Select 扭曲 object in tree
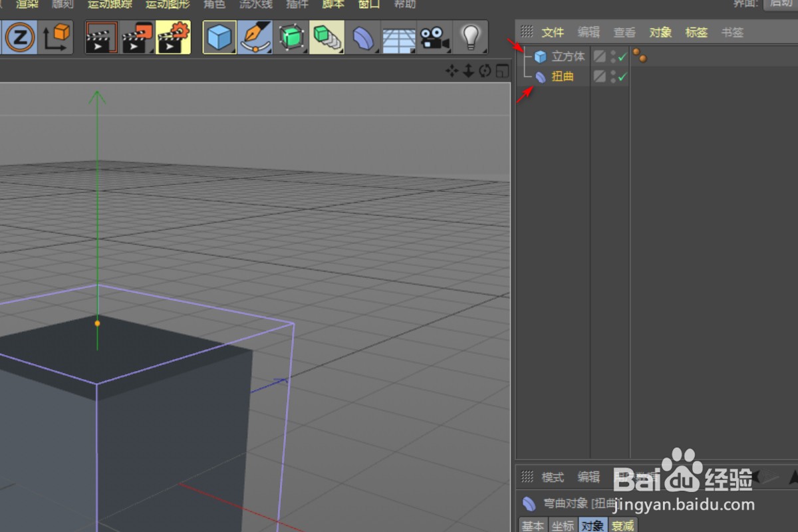 [x=563, y=77]
